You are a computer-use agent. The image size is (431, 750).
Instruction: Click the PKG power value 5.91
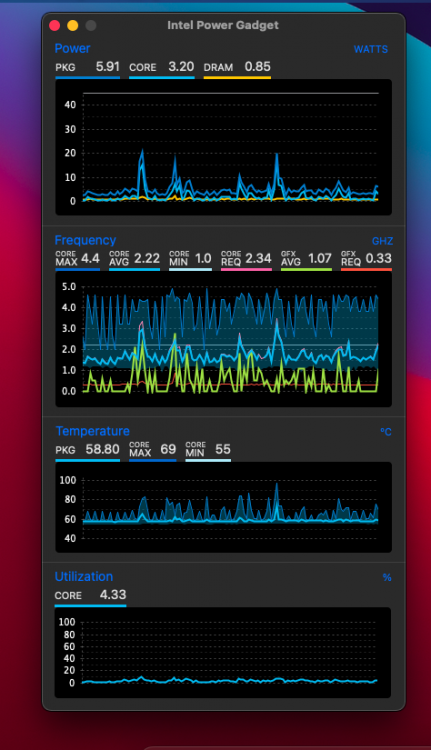108,66
